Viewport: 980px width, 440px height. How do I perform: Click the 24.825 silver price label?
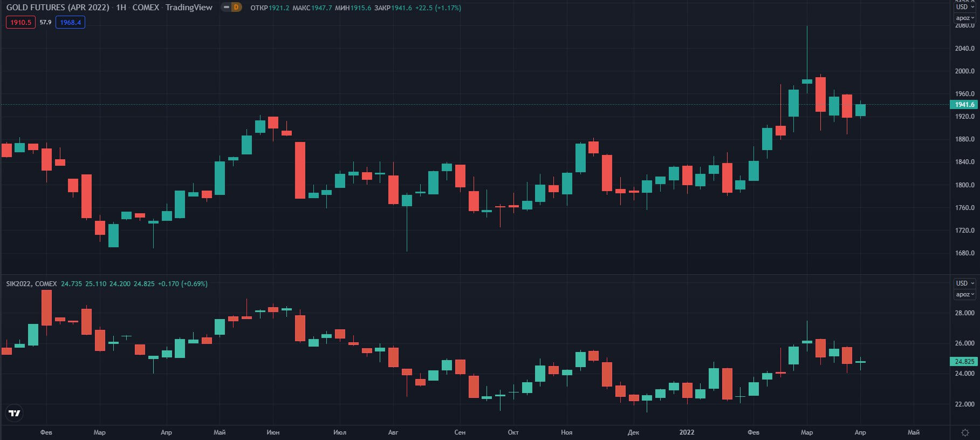(964, 362)
